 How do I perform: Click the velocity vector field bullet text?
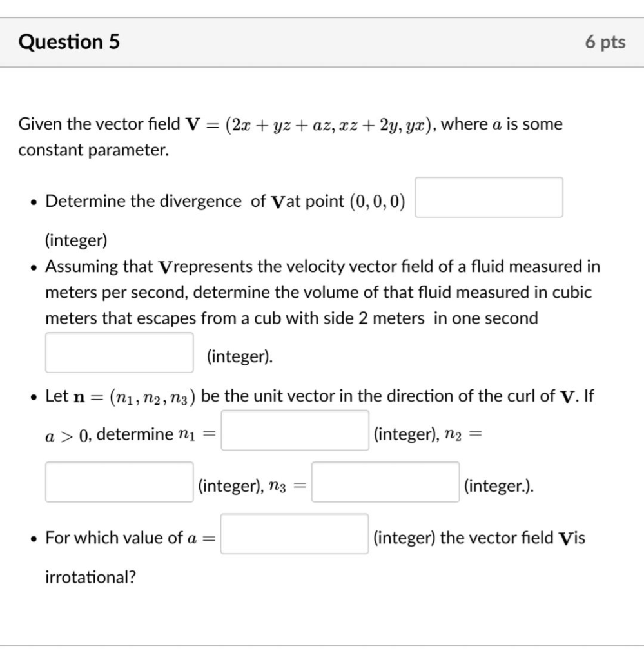pos(322,266)
